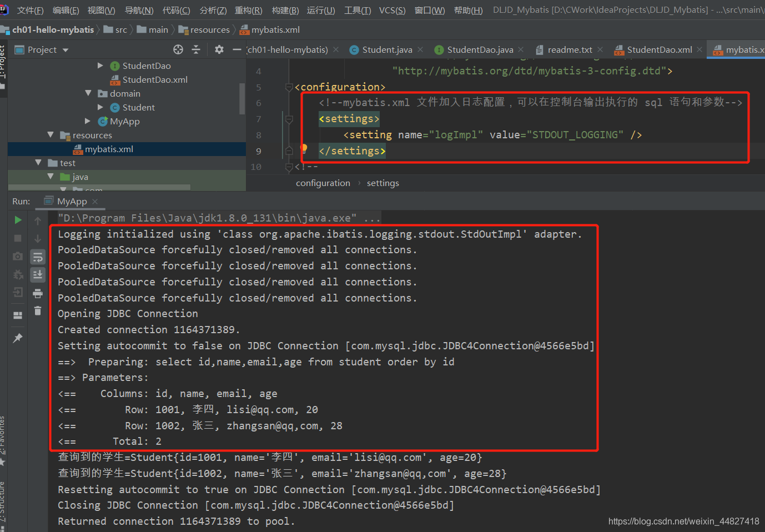
Task: Click settings in editor breadcrumb
Action: click(383, 183)
